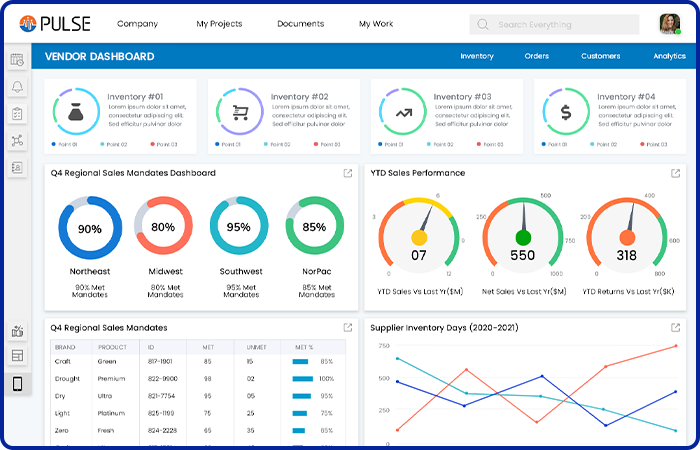Expand Q4 Regional Sales Mandates Dashboard panel
The width and height of the screenshot is (700, 450).
(x=348, y=173)
